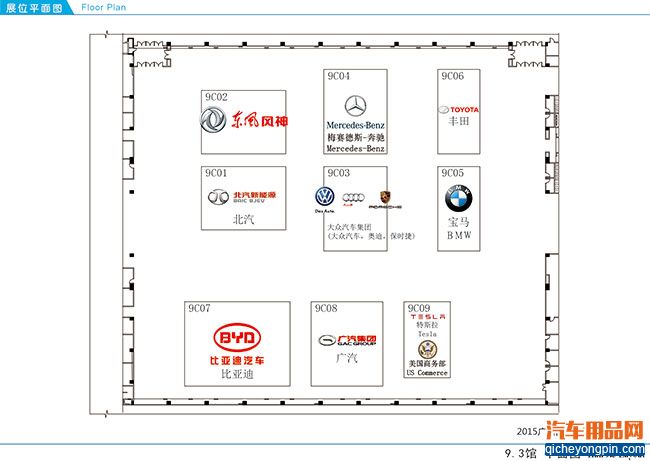Click the BMW roundel logo
This screenshot has height=461, width=650.
pyautogui.click(x=458, y=198)
